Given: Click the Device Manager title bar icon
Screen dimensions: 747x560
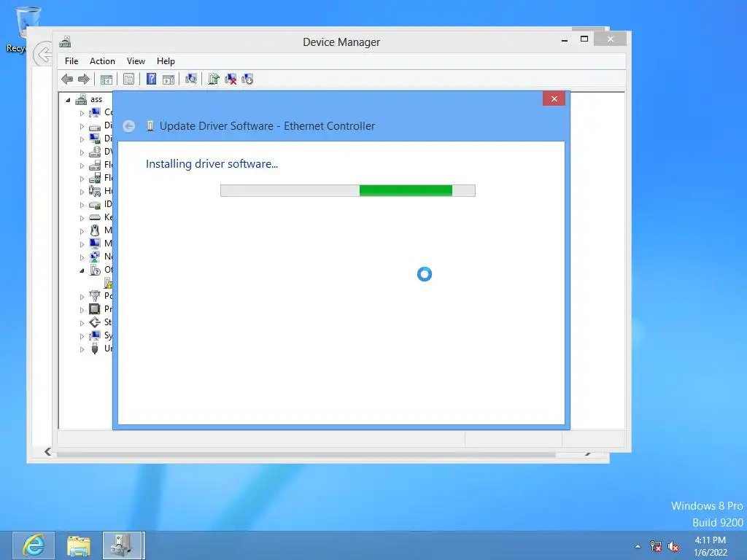Looking at the screenshot, I should point(65,42).
